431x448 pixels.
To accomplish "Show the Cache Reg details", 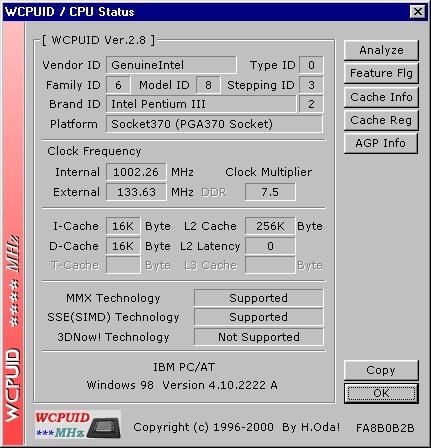I will (x=381, y=120).
